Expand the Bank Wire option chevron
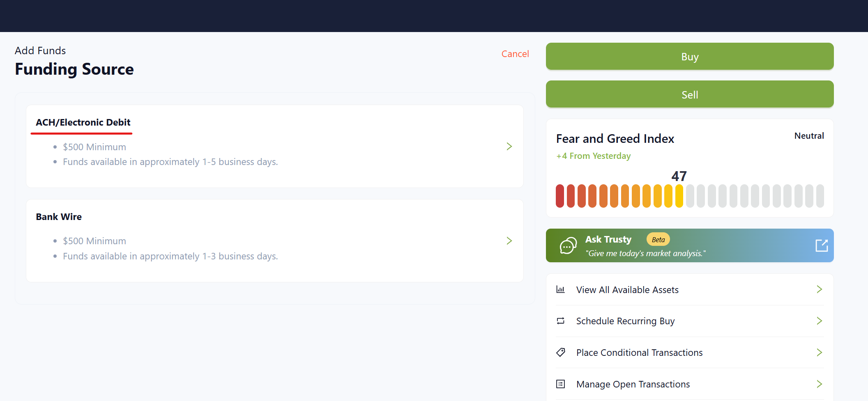The height and width of the screenshot is (401, 868). click(509, 241)
